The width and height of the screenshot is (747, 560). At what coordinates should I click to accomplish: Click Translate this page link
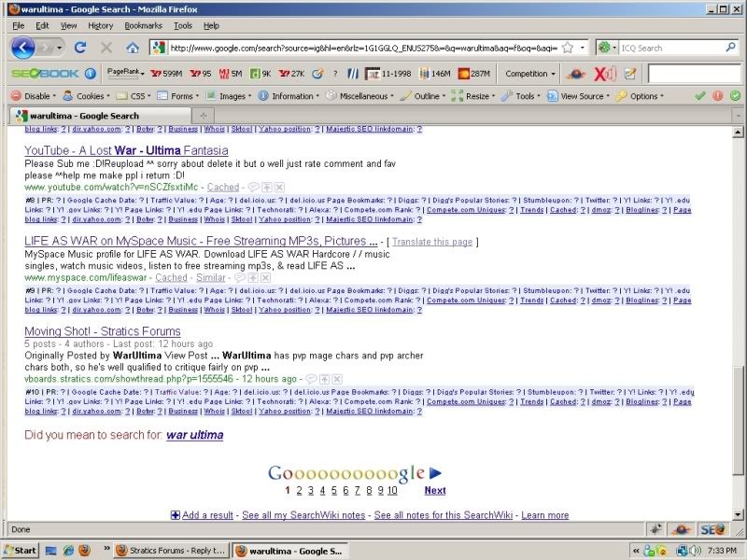[x=432, y=242]
